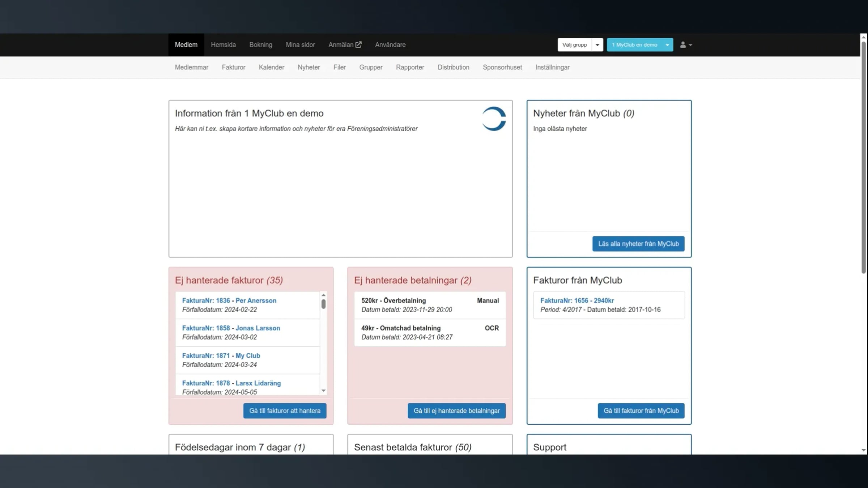Click Förfallodatum: 2024-02-22 date text
The image size is (868, 488).
pos(220,309)
